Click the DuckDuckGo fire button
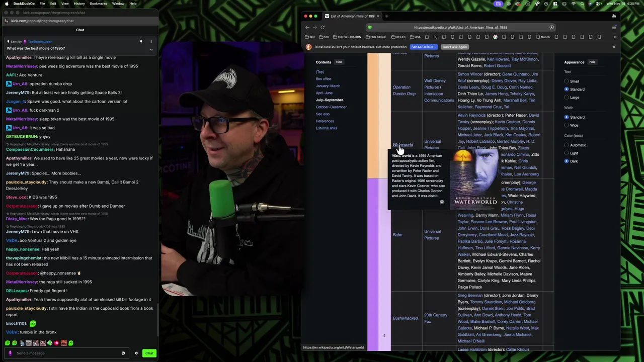The image size is (644, 362). click(614, 16)
